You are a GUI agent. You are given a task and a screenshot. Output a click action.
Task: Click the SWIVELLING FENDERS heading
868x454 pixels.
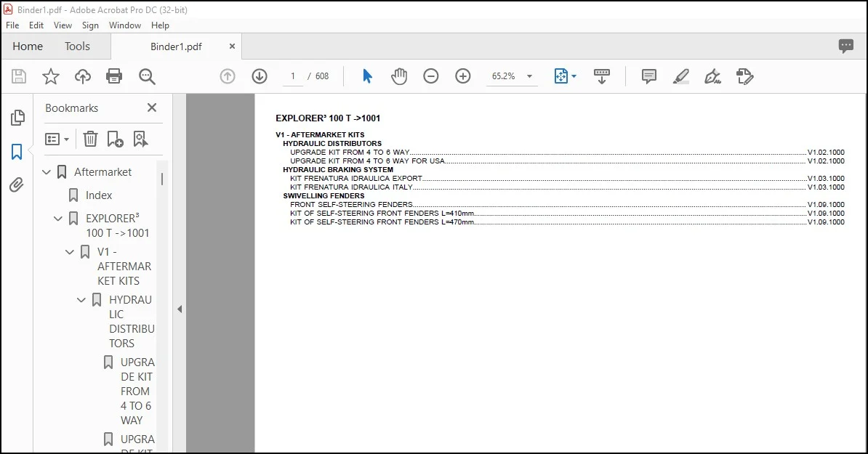coord(324,195)
